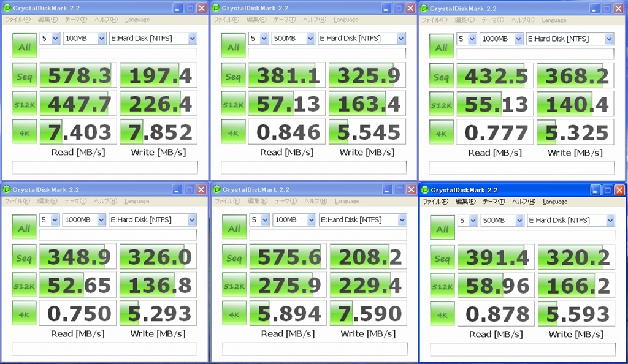
Task: Open the 500MB test size dropdown above the 391.4 result
Action: 502,221
